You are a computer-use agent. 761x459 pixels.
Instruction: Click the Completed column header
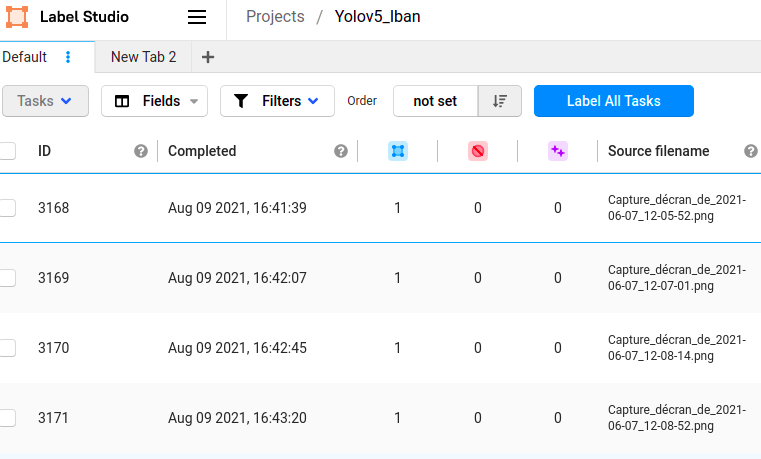202,151
